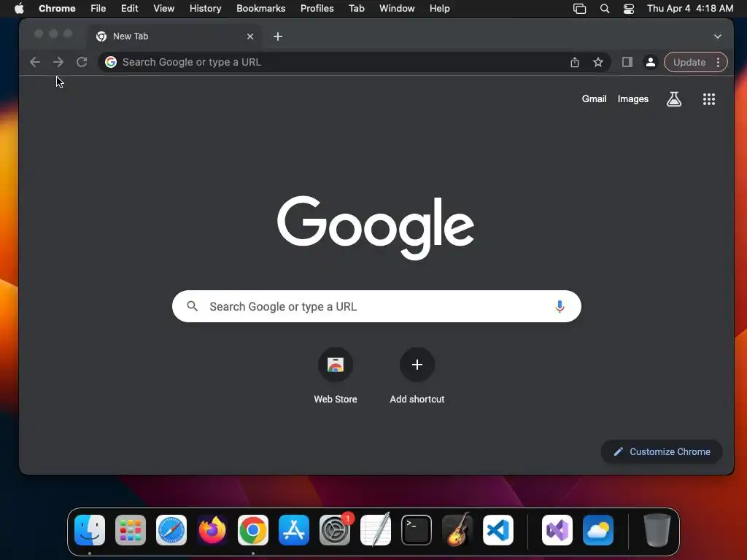747x560 pixels.
Task: Click Customize Chrome button
Action: 662,451
